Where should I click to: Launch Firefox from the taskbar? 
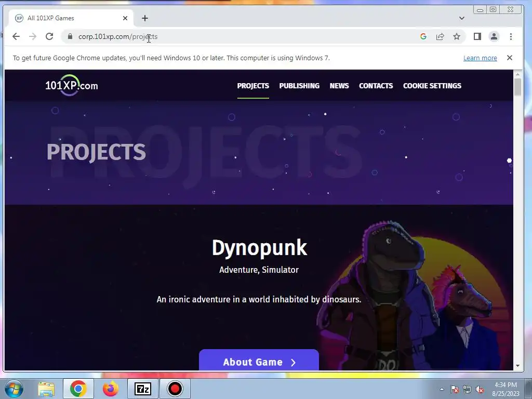tap(111, 389)
